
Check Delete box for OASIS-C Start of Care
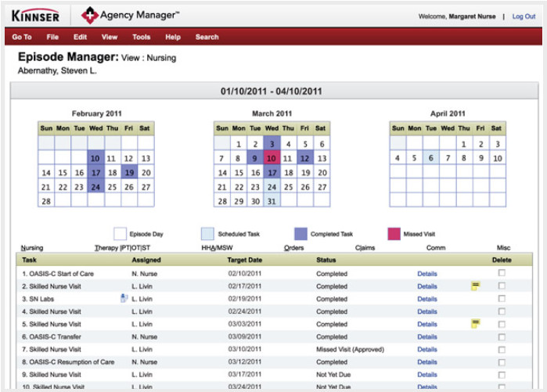tap(502, 273)
